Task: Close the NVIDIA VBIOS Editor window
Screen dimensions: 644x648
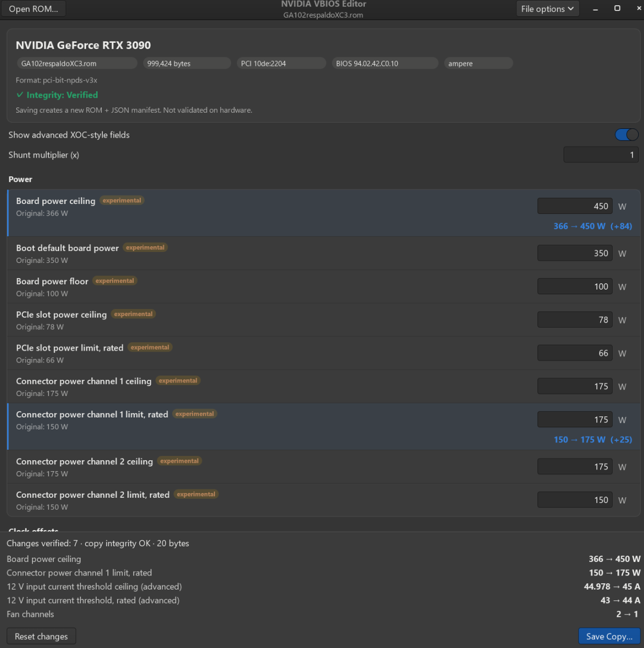Action: click(x=639, y=9)
